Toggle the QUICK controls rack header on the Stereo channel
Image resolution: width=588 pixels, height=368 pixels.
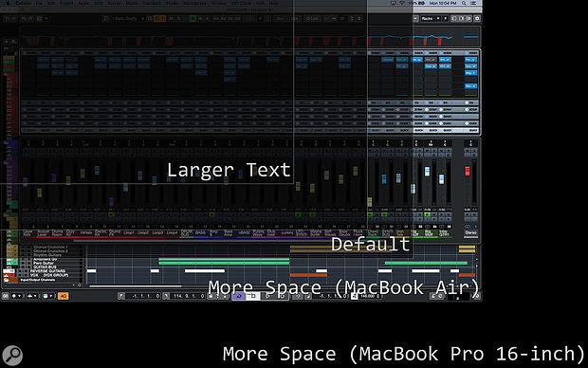472,131
